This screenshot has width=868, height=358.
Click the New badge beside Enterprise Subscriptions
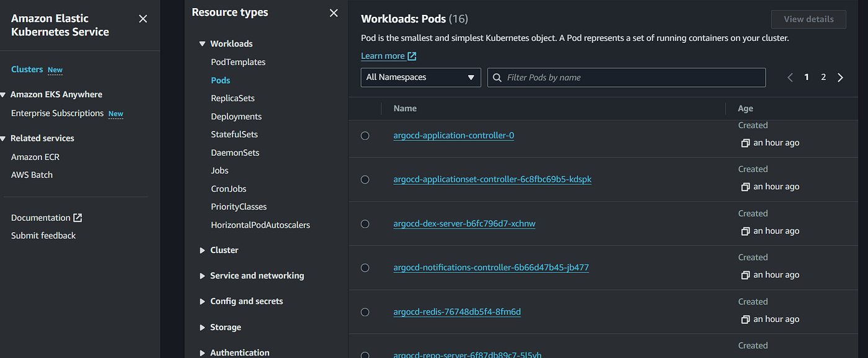tap(116, 114)
